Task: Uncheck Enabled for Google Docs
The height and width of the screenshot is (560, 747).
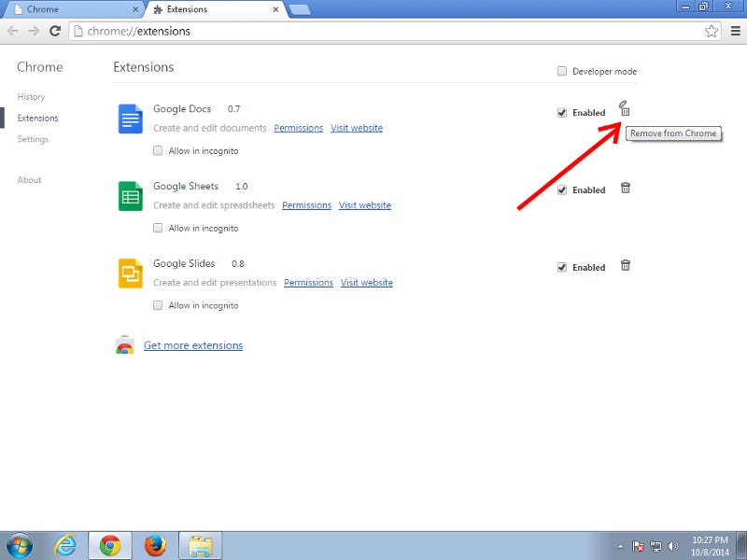Action: click(562, 113)
